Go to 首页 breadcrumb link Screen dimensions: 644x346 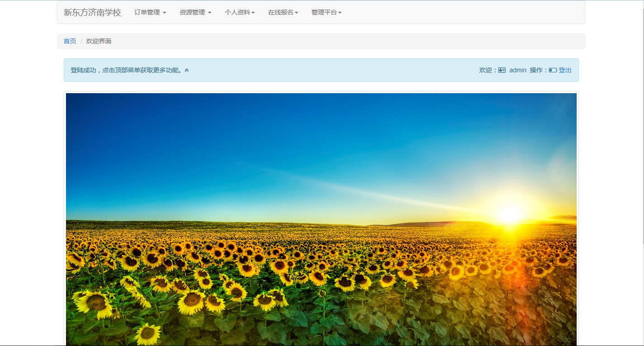pyautogui.click(x=70, y=41)
